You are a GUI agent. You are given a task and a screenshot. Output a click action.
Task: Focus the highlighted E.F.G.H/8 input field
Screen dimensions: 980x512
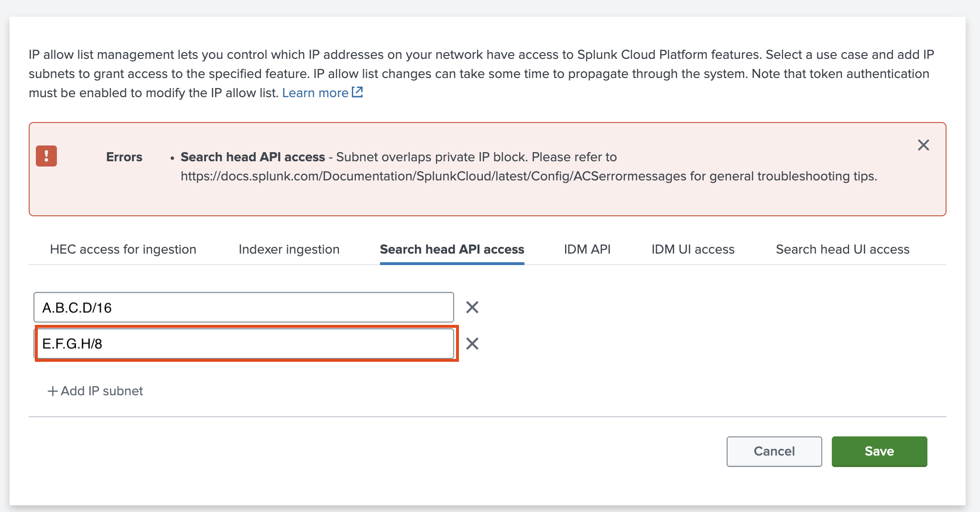point(243,344)
